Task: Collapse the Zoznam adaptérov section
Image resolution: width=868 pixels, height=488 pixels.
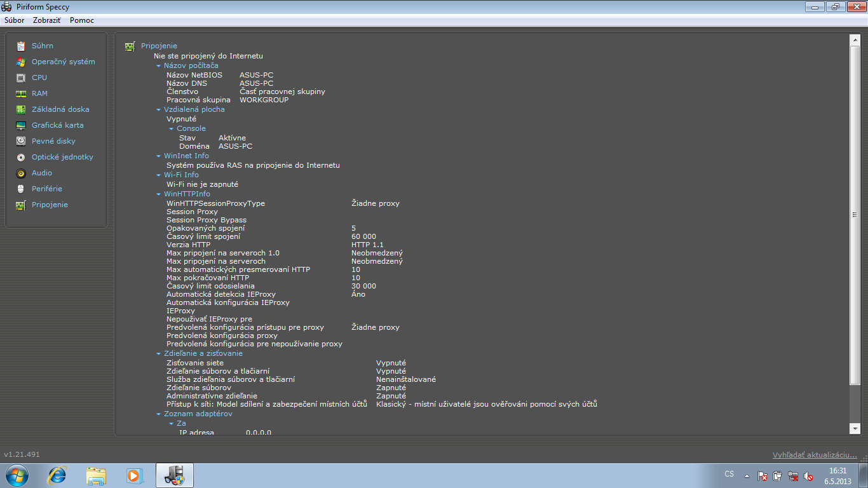Action: [x=159, y=414]
